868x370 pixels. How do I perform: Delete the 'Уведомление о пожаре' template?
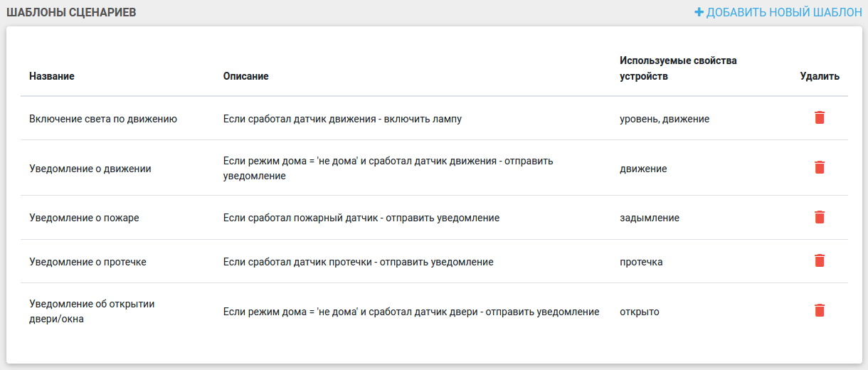point(820,217)
